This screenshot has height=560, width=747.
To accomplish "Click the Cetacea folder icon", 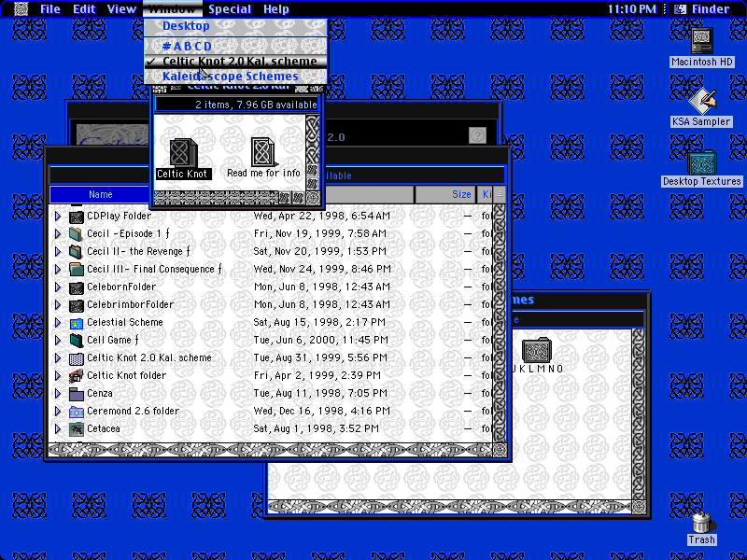I will (77, 429).
